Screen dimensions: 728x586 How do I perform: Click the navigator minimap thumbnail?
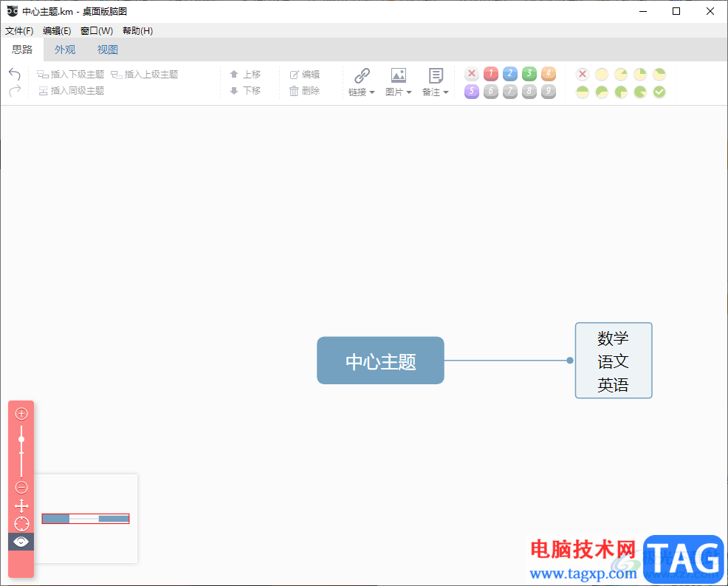[86, 519]
